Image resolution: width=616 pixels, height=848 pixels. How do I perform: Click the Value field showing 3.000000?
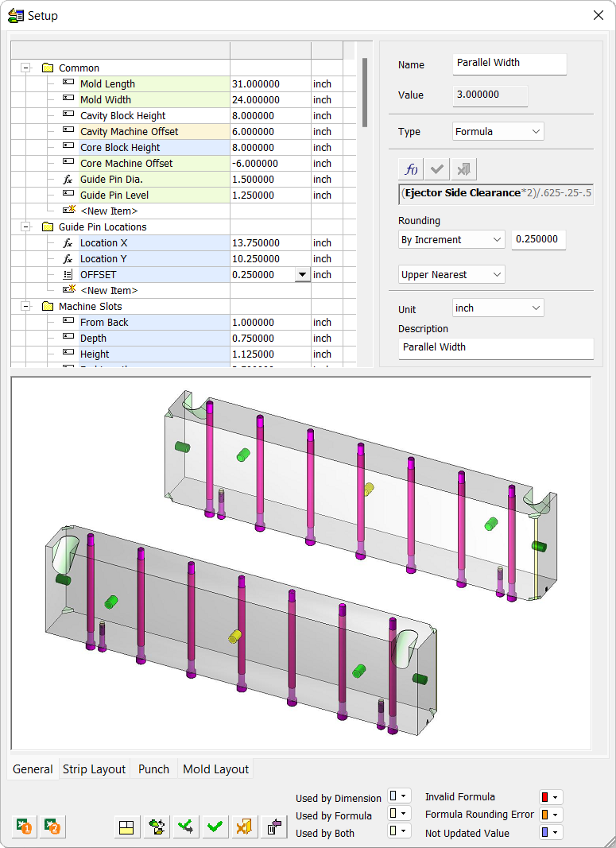click(490, 95)
